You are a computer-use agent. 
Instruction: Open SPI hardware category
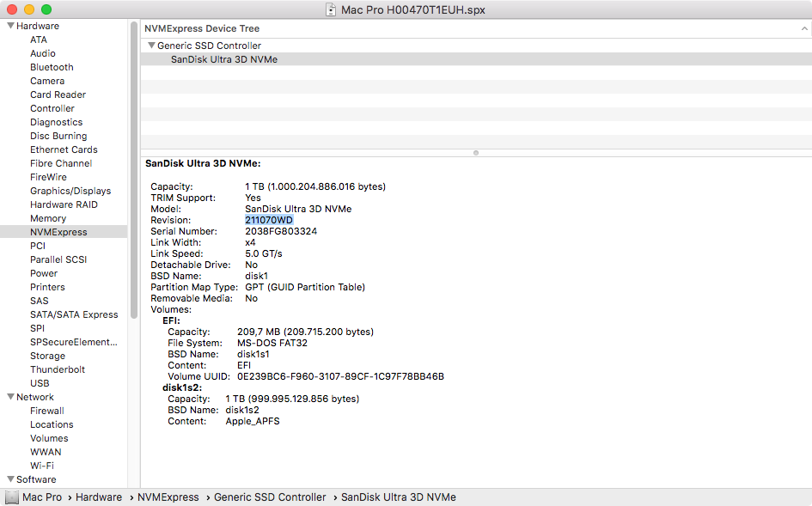[37, 328]
